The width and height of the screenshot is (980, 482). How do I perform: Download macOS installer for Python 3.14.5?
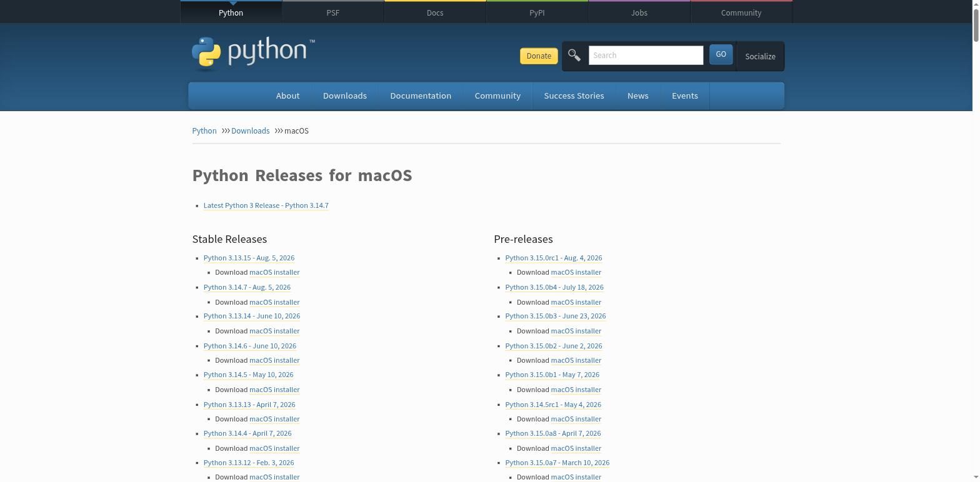coord(274,390)
